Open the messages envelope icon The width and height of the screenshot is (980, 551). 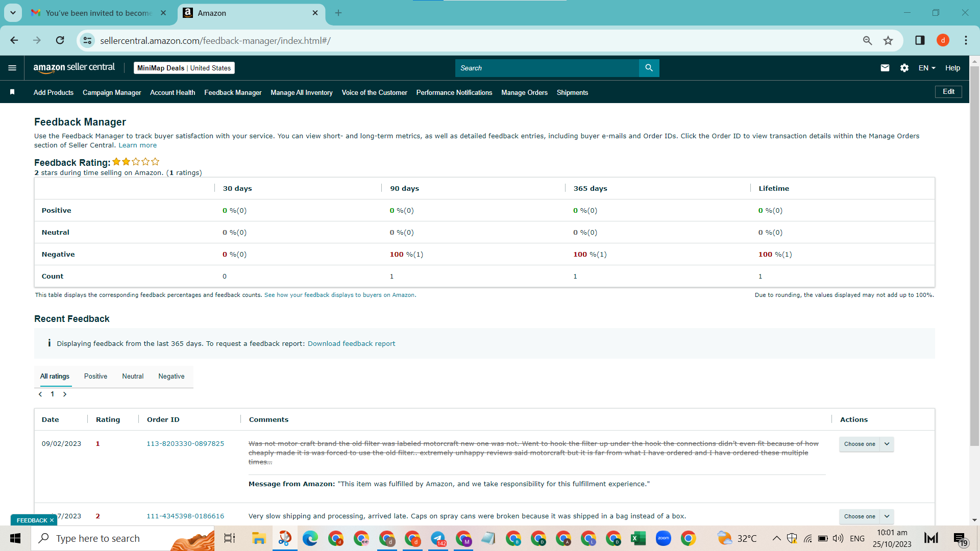[x=885, y=68]
